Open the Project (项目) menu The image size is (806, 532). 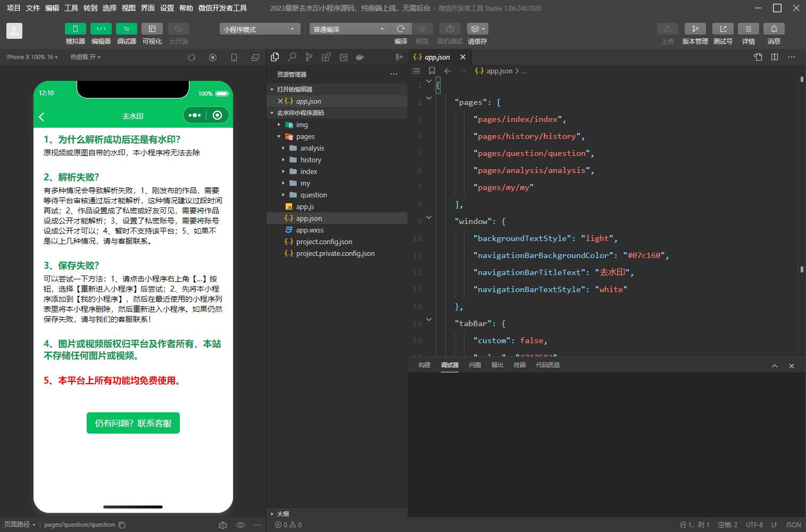click(x=13, y=8)
